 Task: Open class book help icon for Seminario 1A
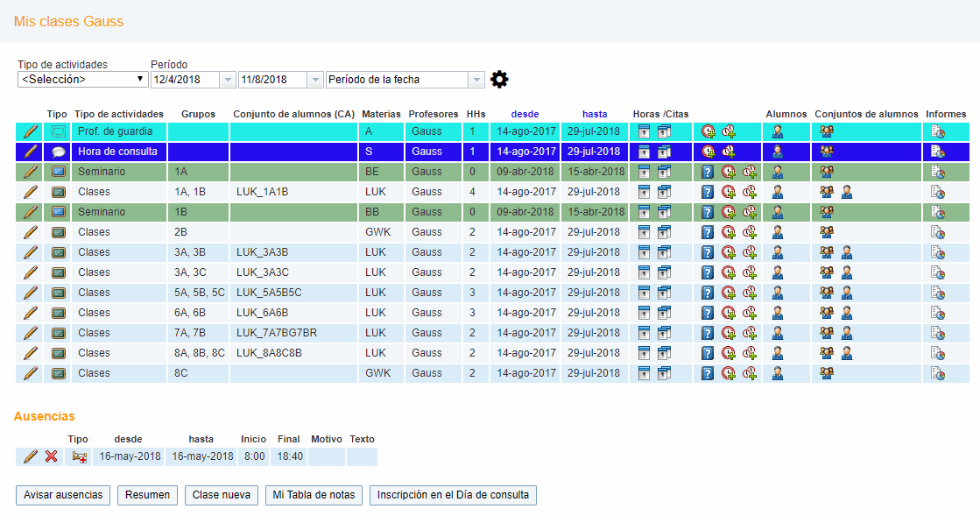[x=707, y=172]
